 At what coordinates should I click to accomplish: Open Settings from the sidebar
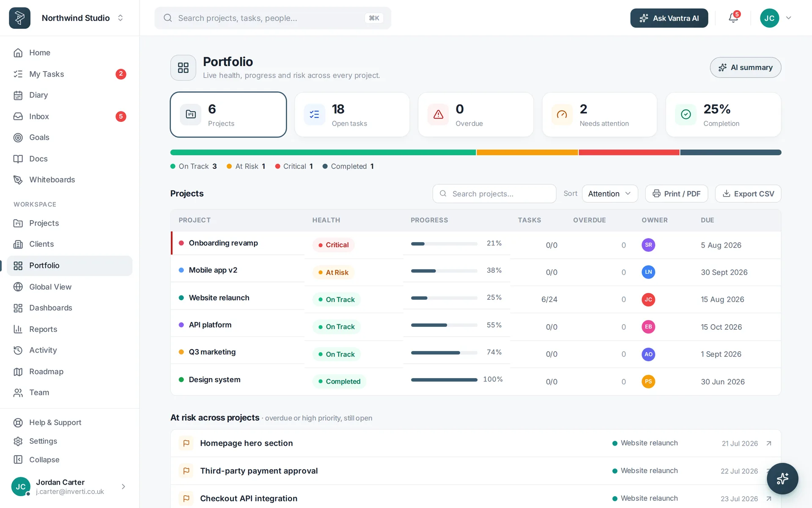70,441
